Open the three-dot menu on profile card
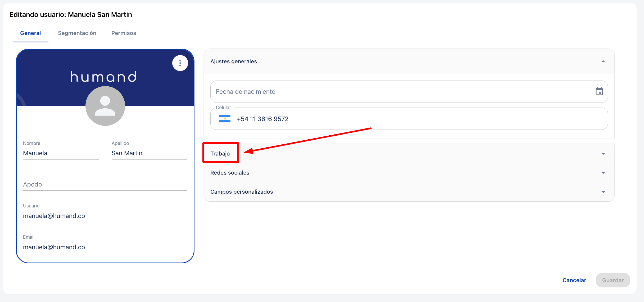The image size is (644, 302). [180, 63]
